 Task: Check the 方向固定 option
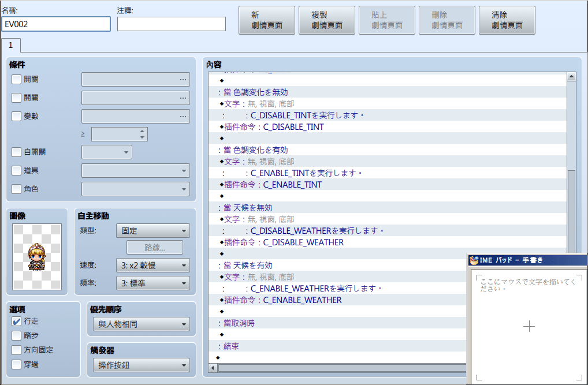pyautogui.click(x=17, y=350)
